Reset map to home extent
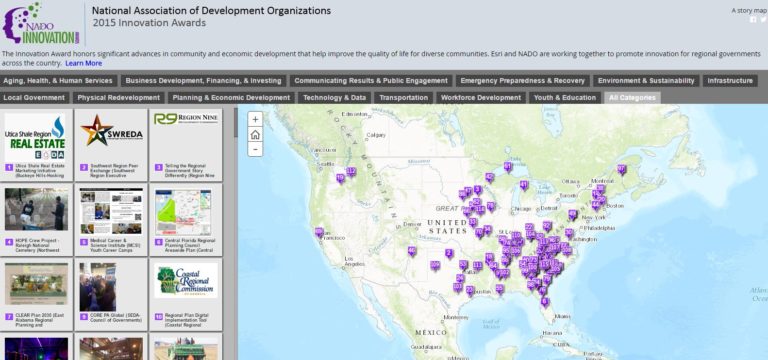768x360 pixels. (255, 134)
